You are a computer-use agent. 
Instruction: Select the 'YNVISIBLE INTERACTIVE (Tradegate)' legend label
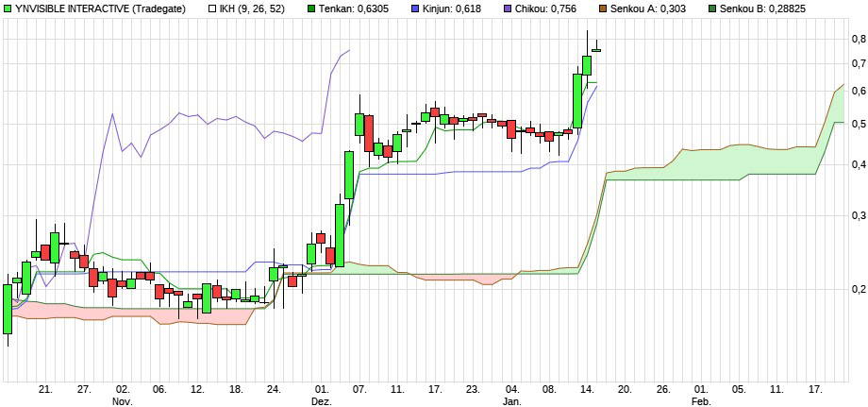coord(99,8)
